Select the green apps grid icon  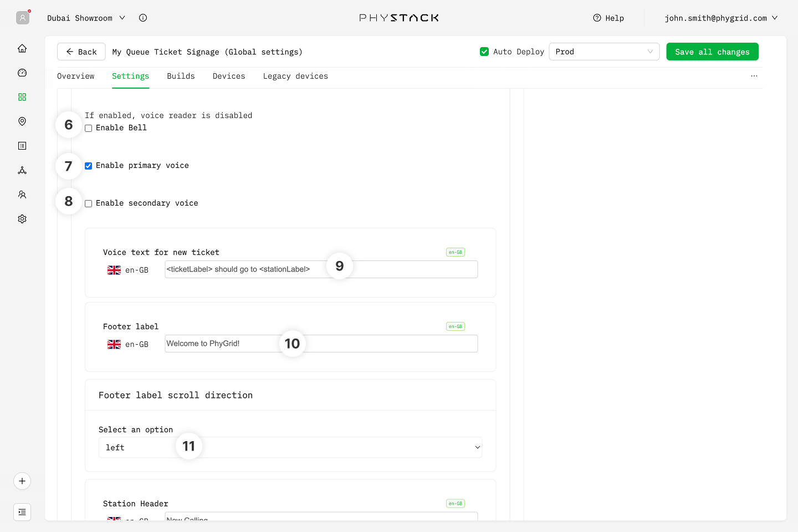(22, 97)
